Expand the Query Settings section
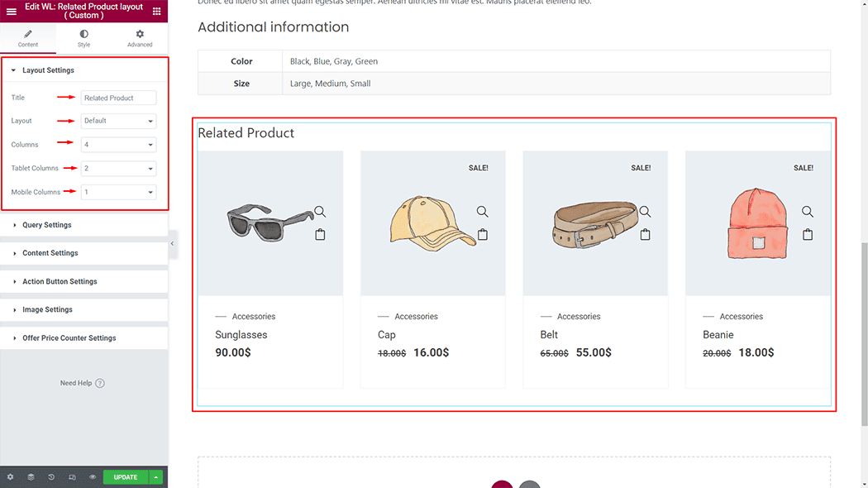Screen dimensions: 868x488 tap(47, 225)
